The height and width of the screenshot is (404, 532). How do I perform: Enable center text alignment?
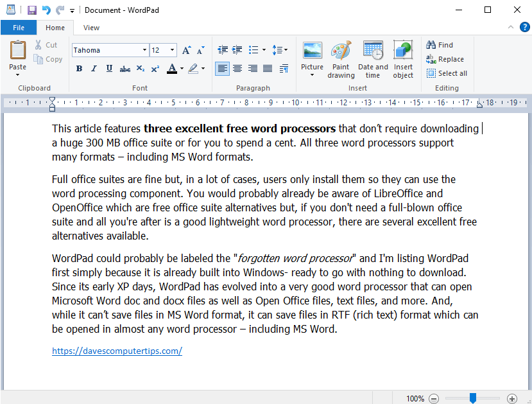coord(237,69)
